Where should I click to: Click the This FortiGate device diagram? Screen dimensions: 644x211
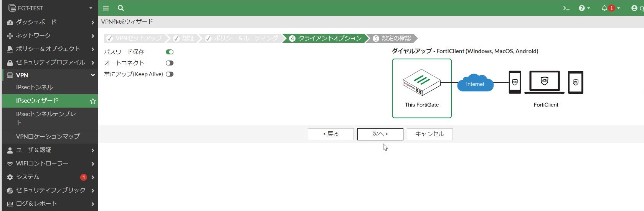click(x=422, y=88)
